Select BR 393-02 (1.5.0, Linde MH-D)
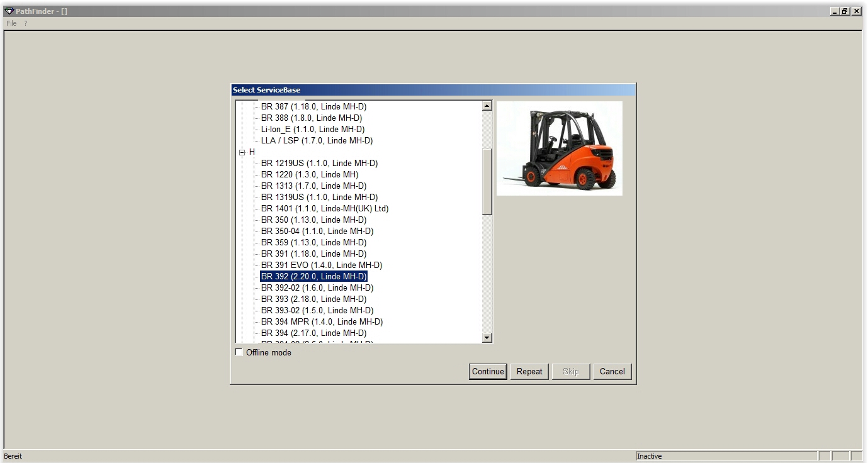The image size is (868, 463). (317, 311)
